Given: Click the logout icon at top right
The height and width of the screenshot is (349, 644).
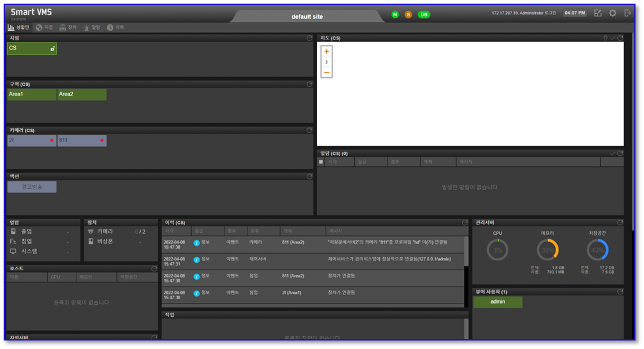Looking at the screenshot, I should (628, 13).
